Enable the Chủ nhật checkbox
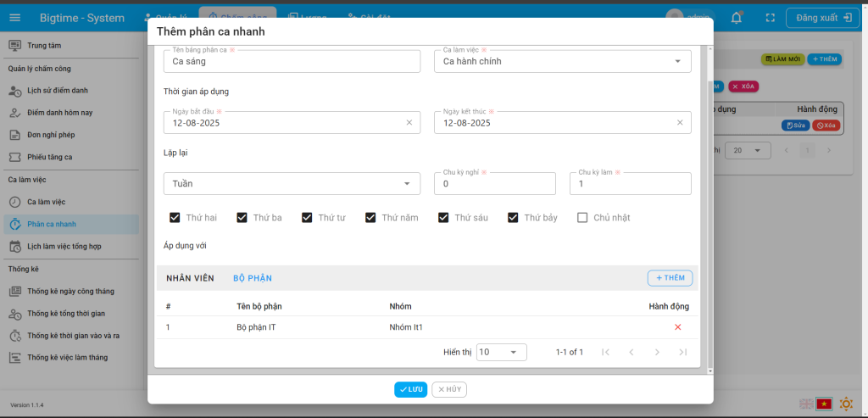The image size is (868, 418). pyautogui.click(x=582, y=218)
